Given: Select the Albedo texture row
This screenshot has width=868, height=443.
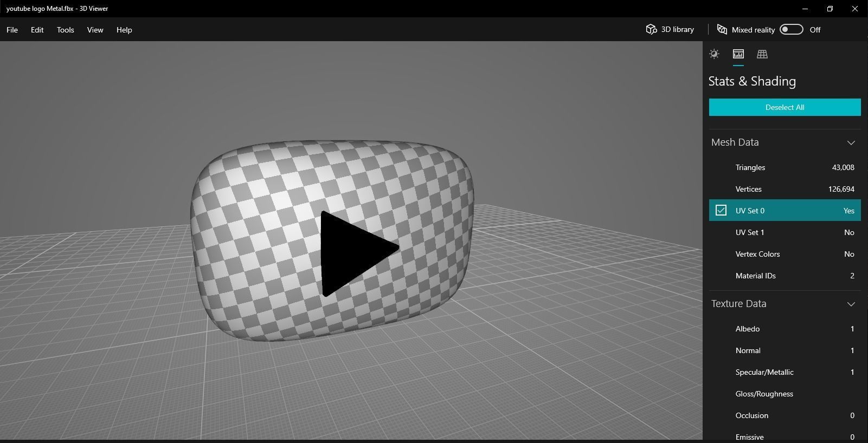Looking at the screenshot, I should tap(785, 329).
